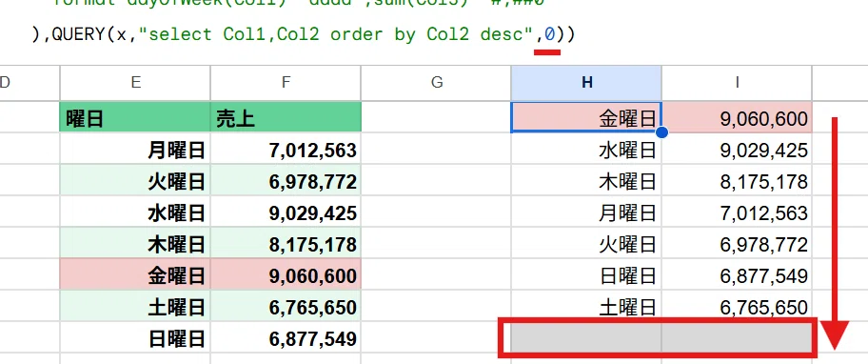Image resolution: width=868 pixels, height=364 pixels.
Task: Select cell 9,060,600 in column I
Action: [737, 117]
